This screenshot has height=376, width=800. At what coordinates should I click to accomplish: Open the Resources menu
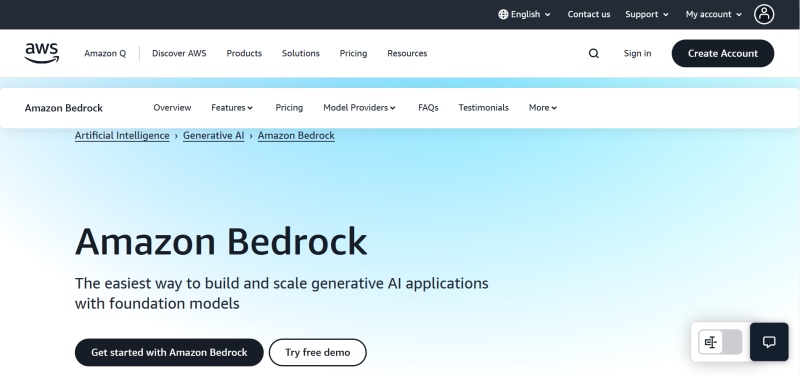click(x=407, y=53)
